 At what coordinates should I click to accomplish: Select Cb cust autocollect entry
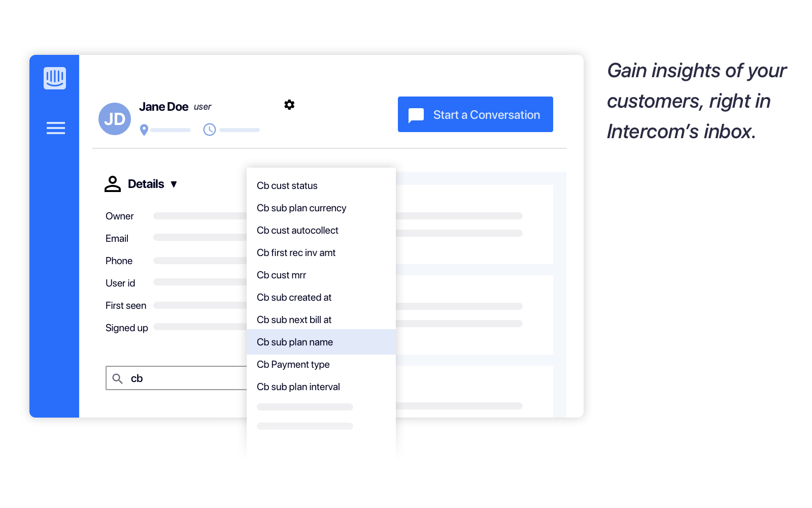[x=297, y=231]
